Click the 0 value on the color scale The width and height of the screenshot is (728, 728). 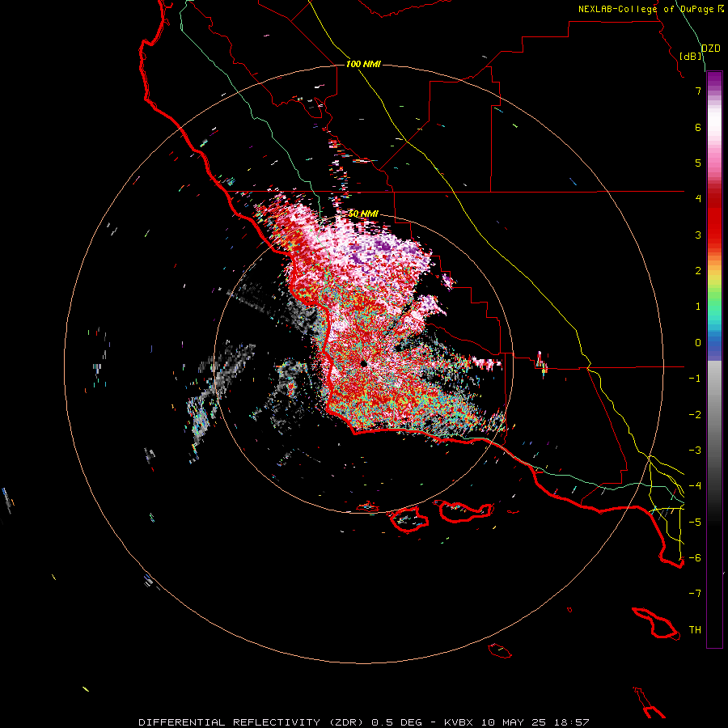[698, 343]
